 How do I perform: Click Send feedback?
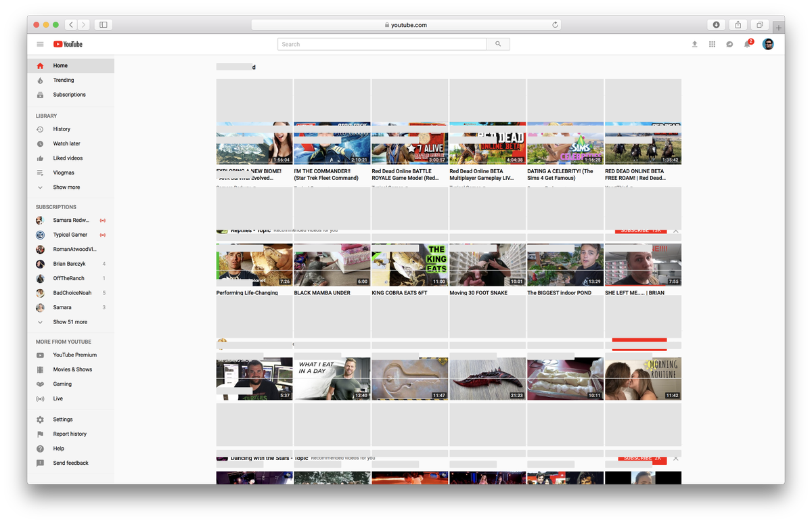tap(70, 463)
